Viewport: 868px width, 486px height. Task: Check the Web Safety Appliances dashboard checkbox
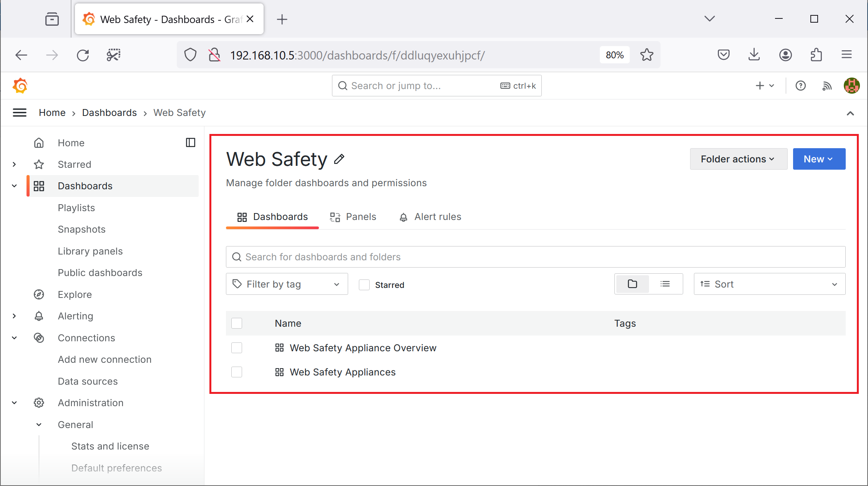point(237,372)
